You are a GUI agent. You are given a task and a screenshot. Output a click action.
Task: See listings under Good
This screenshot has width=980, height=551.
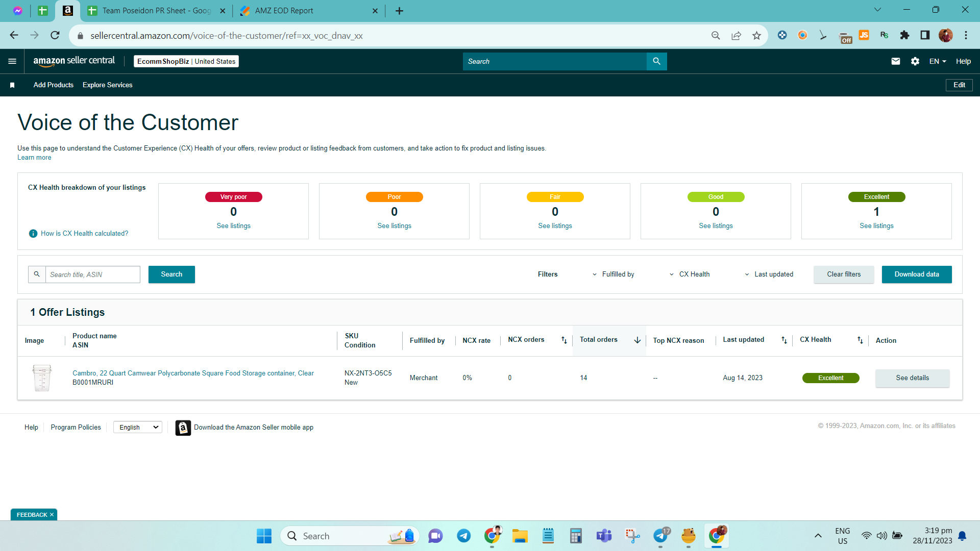(716, 226)
